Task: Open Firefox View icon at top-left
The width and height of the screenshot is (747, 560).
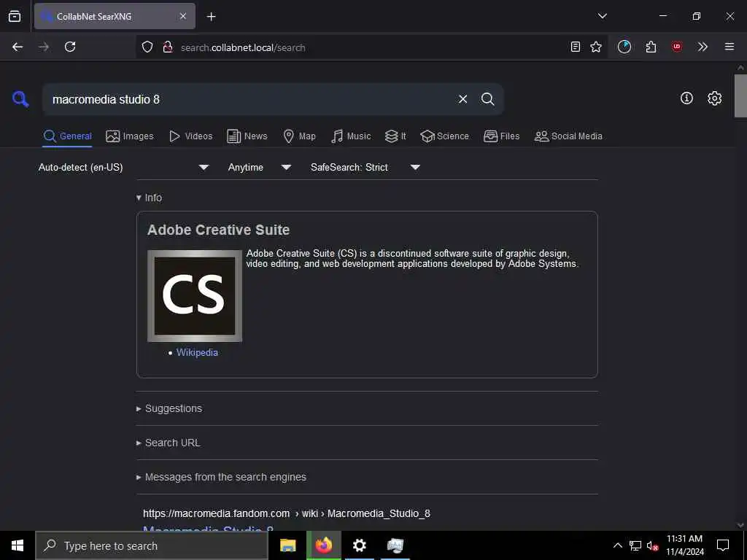Action: point(15,16)
